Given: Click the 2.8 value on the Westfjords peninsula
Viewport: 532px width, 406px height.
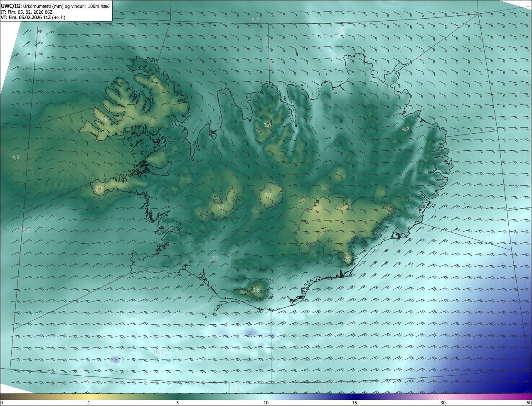Looking at the screenshot, I should tap(104, 119).
